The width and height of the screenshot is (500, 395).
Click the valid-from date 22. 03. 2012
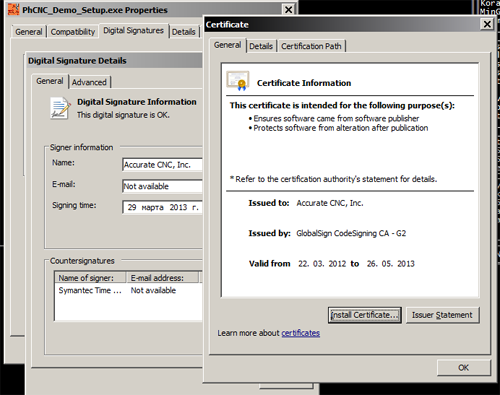(322, 264)
